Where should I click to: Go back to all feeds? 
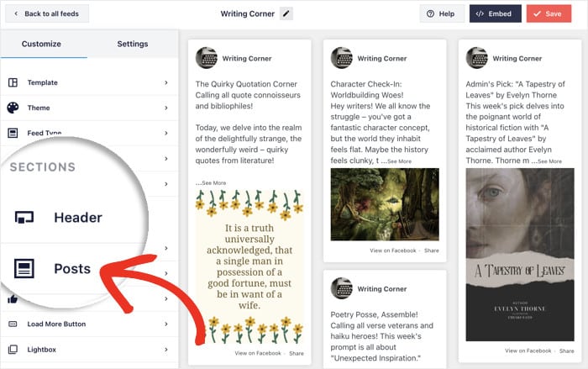(45, 13)
